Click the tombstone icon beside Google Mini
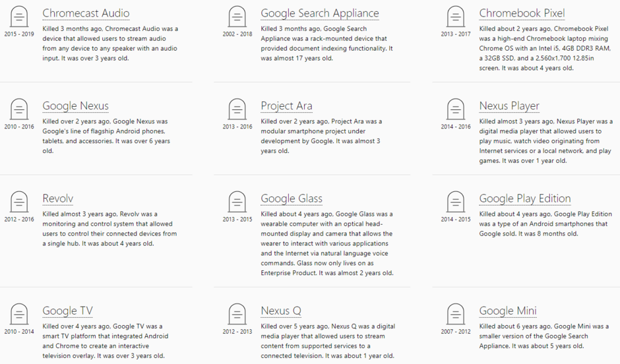This screenshot has height=364, width=620. [x=455, y=314]
